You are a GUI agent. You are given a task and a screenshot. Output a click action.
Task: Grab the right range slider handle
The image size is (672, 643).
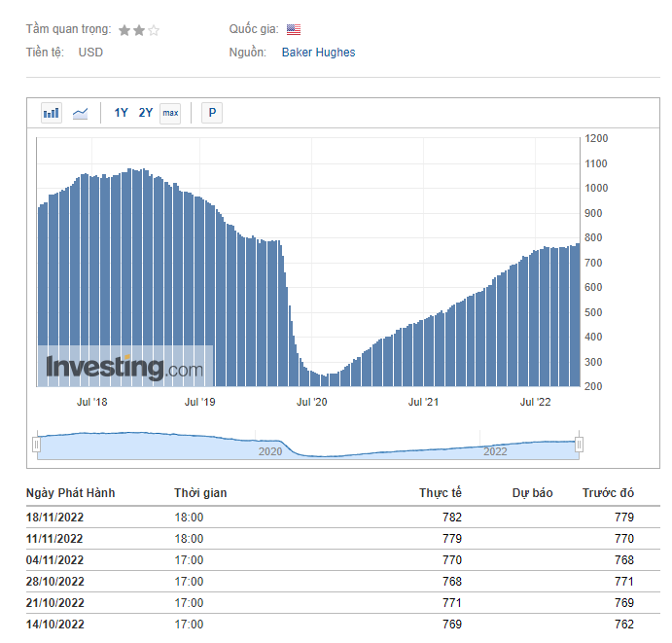point(579,445)
